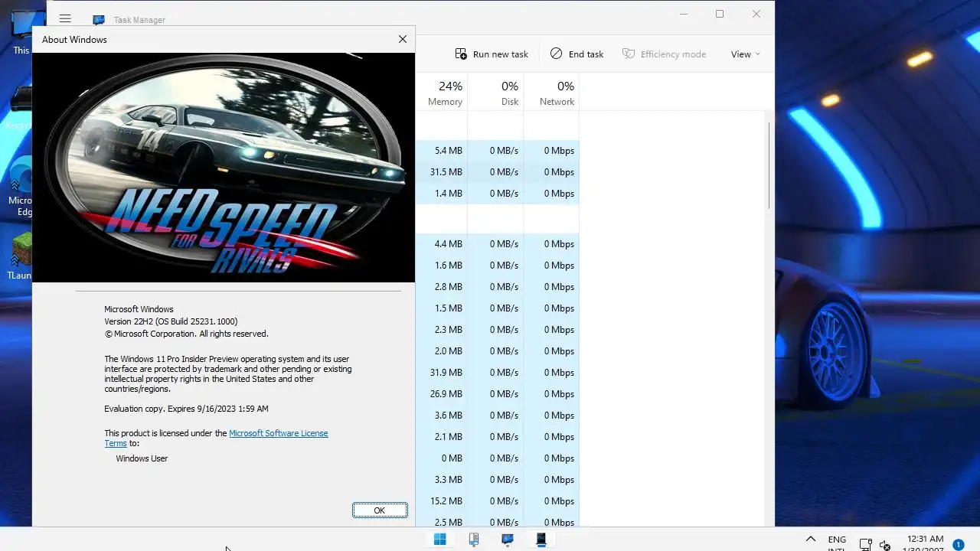Open the notification badge showing 1
The height and width of the screenshot is (551, 980).
(958, 545)
